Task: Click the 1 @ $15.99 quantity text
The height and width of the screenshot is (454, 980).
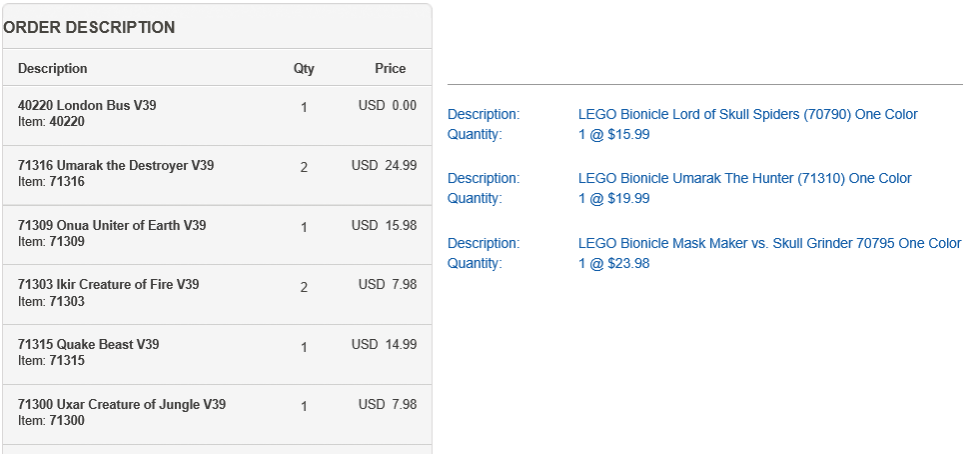Action: (613, 134)
